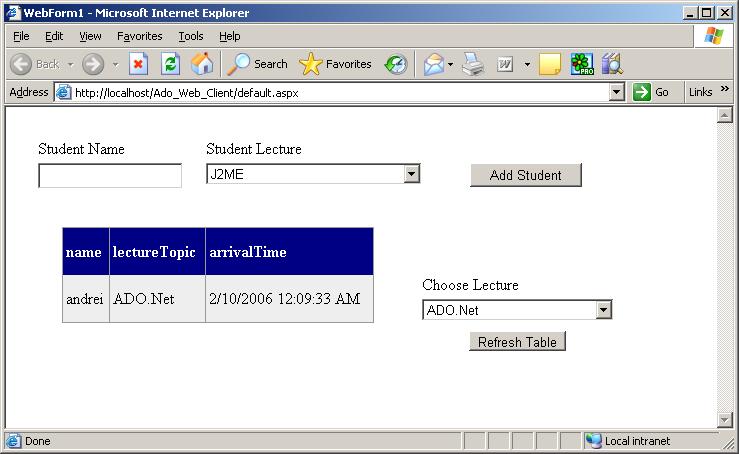This screenshot has width=739, height=454.
Task: Click in the Student Name text field
Action: coord(110,175)
